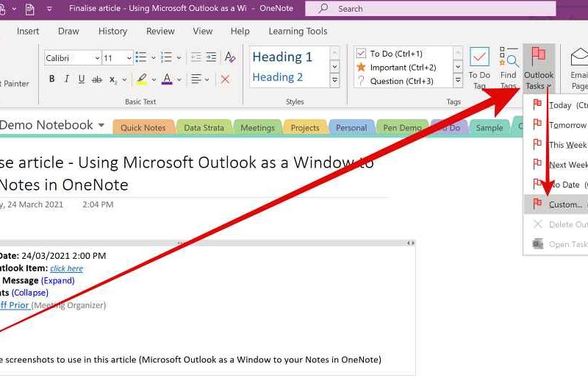
Task: Open the Draw ribbon tab
Action: click(68, 31)
